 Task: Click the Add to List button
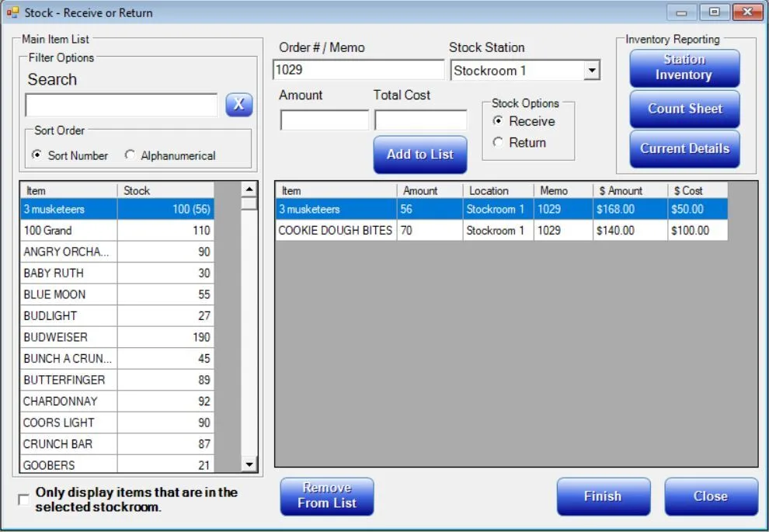[x=420, y=155]
